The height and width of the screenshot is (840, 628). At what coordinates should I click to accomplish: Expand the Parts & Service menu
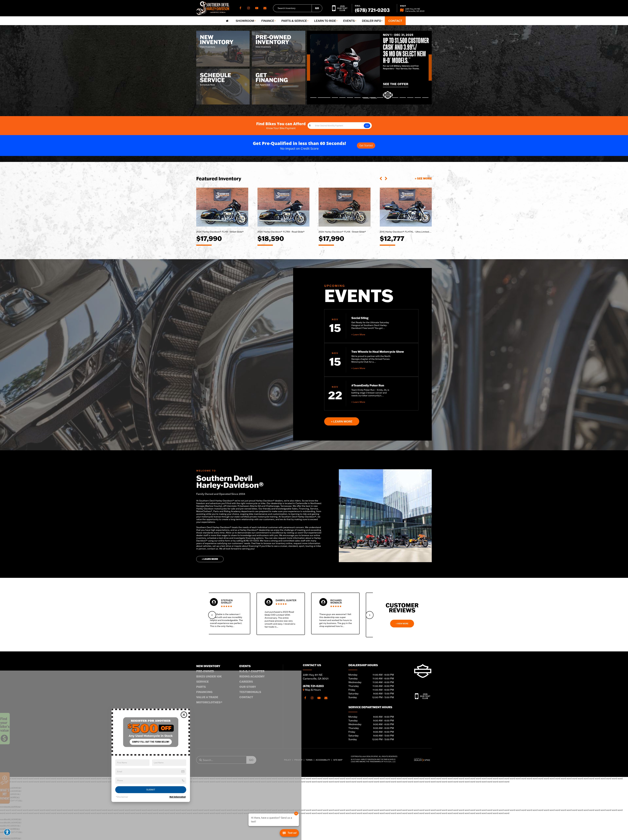295,21
